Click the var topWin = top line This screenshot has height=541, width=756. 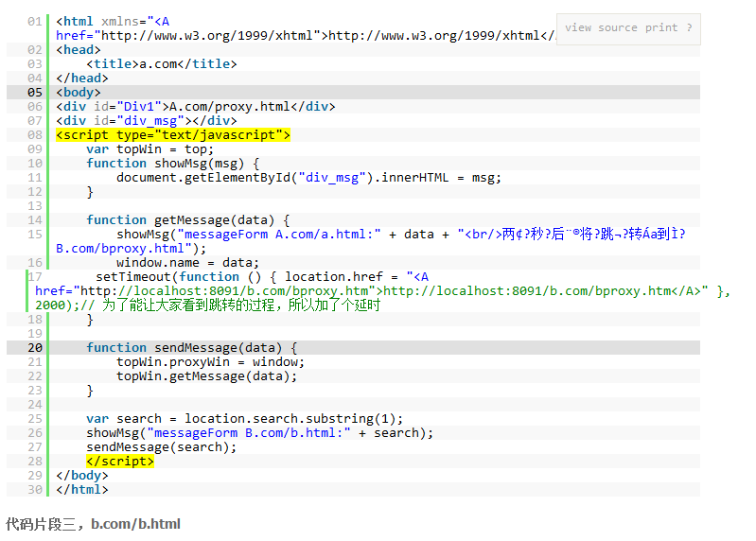pyautogui.click(x=149, y=149)
